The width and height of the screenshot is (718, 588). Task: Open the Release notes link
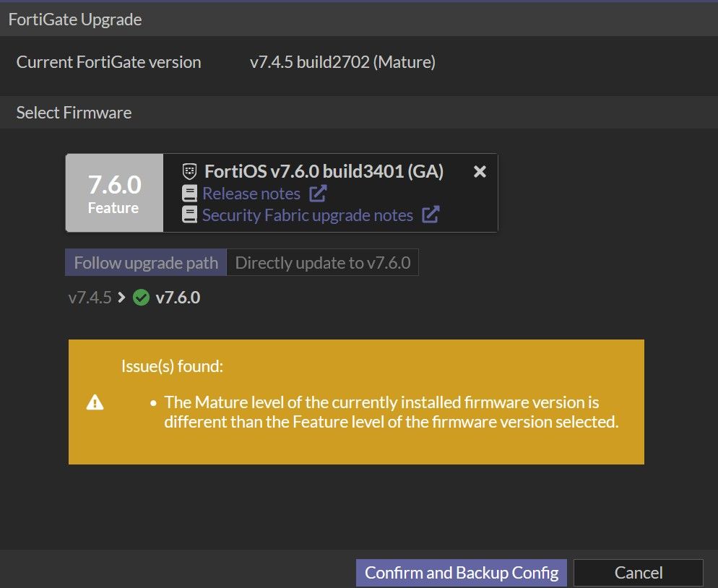pos(251,194)
